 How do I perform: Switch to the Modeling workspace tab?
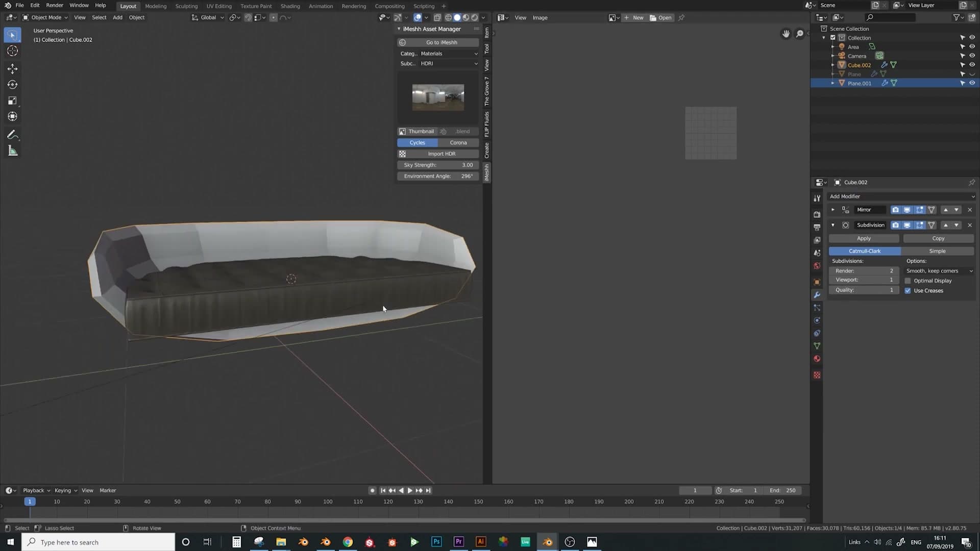(156, 6)
